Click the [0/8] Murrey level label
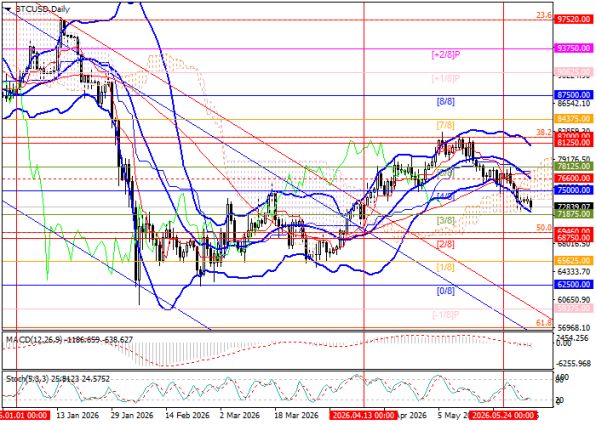 pyautogui.click(x=445, y=292)
